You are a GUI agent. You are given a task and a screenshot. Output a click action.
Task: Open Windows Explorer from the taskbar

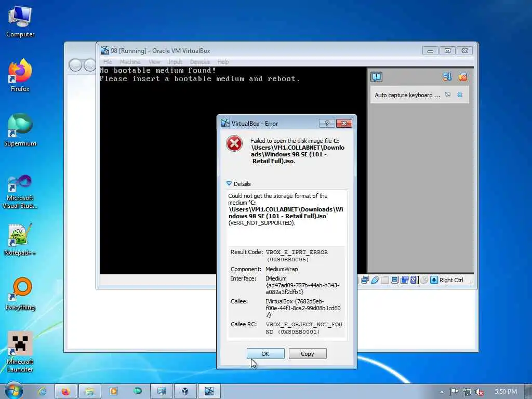(89, 391)
